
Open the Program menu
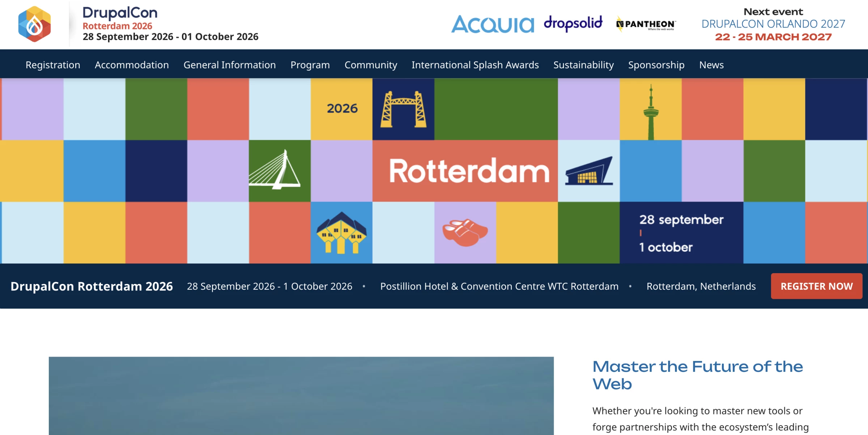pos(310,65)
